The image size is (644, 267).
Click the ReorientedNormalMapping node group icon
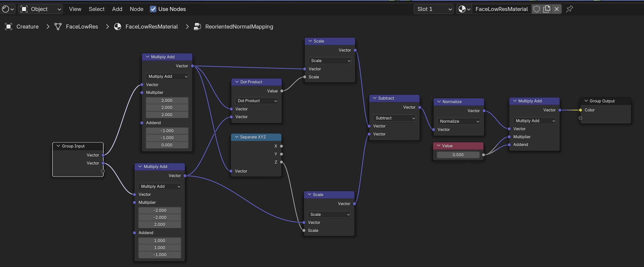pos(197,27)
